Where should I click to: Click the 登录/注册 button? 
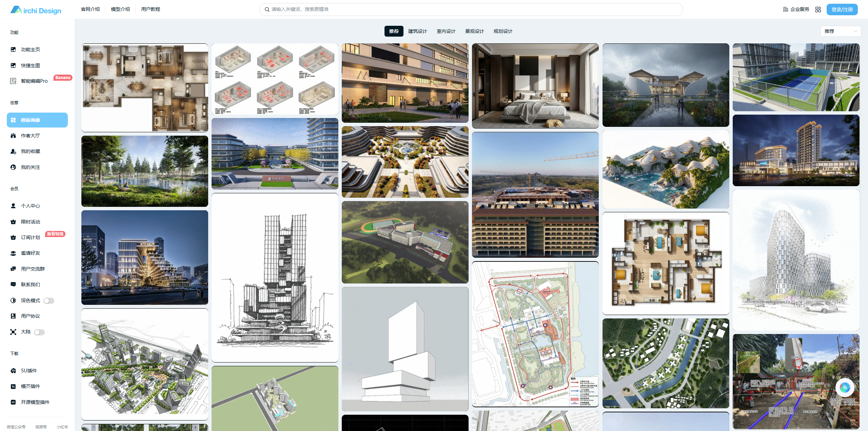coord(842,9)
